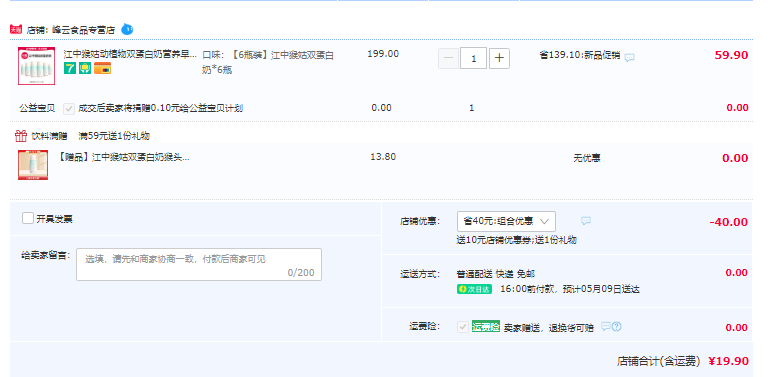Click the orange credit card badge
The height and width of the screenshot is (377, 772).
pyautogui.click(x=102, y=68)
